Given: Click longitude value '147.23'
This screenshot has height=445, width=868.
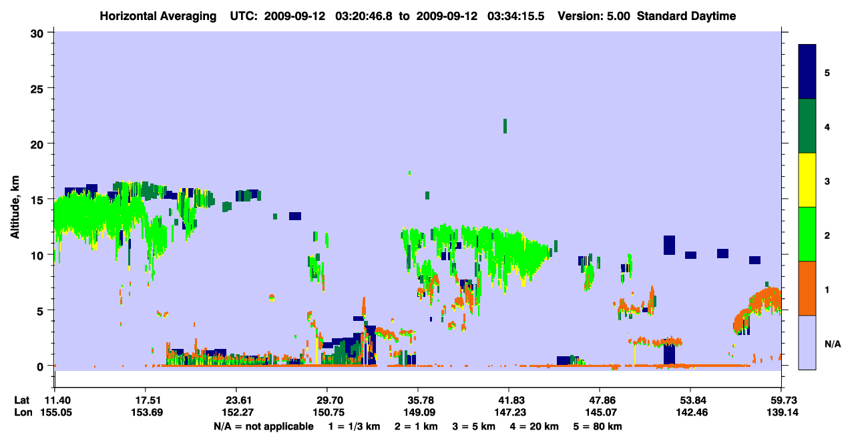Looking at the screenshot, I should tap(509, 412).
